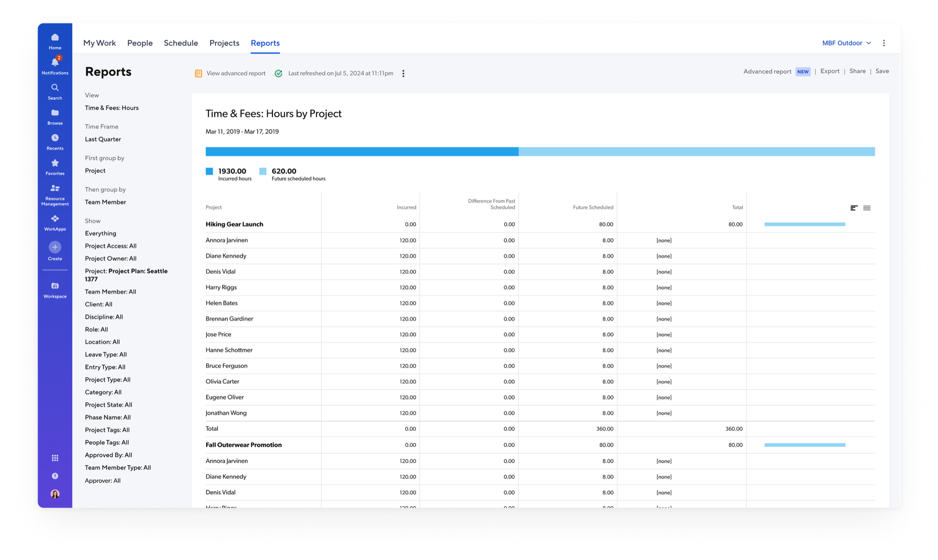938x560 pixels.
Task: Click the Share button
Action: (x=857, y=71)
